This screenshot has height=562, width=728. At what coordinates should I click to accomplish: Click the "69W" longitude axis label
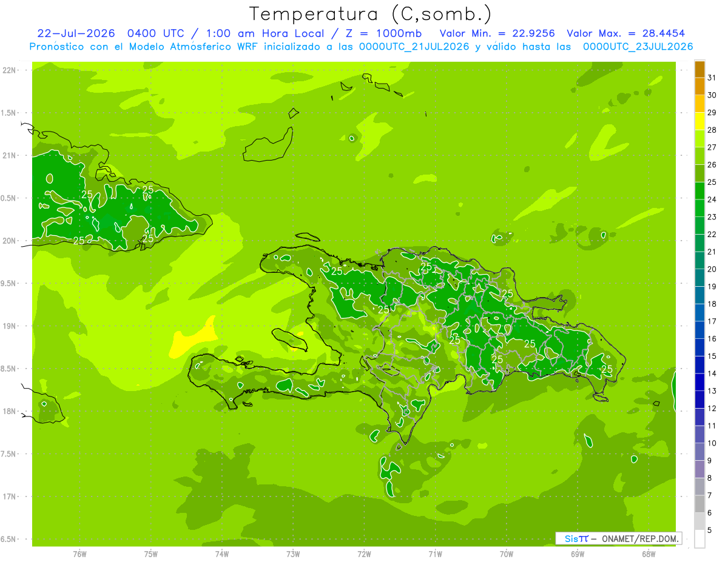[x=578, y=554]
